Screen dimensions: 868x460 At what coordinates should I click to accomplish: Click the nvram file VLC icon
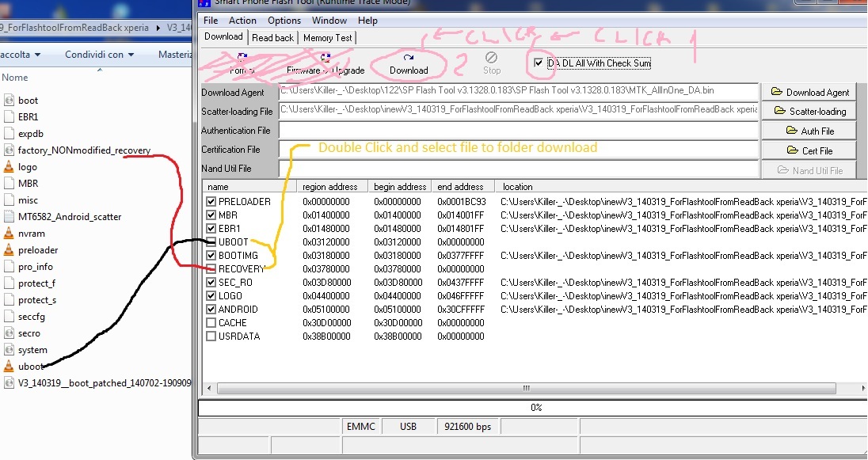(8, 233)
